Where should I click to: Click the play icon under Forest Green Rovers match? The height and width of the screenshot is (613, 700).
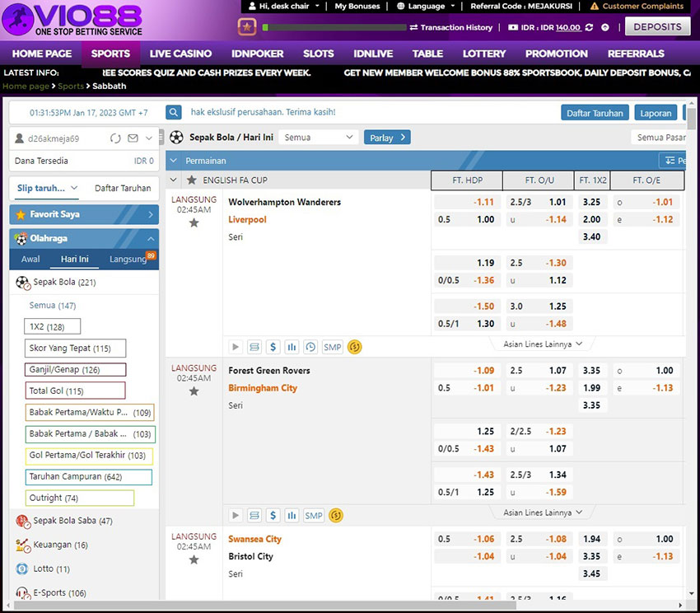click(x=236, y=516)
